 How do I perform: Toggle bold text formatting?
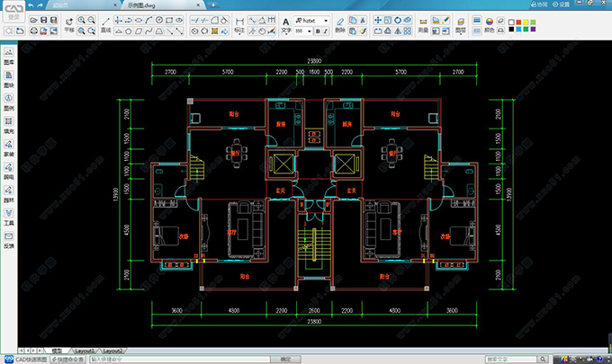pyautogui.click(x=318, y=31)
